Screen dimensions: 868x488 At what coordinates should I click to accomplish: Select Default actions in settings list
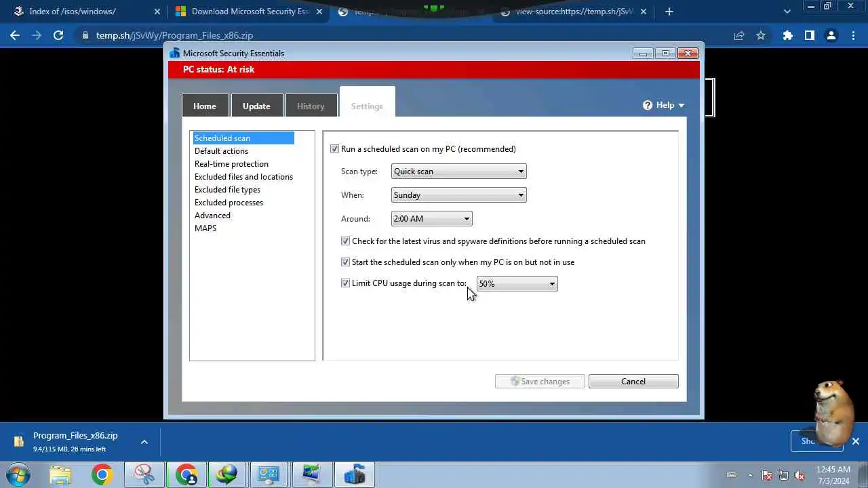(221, 151)
